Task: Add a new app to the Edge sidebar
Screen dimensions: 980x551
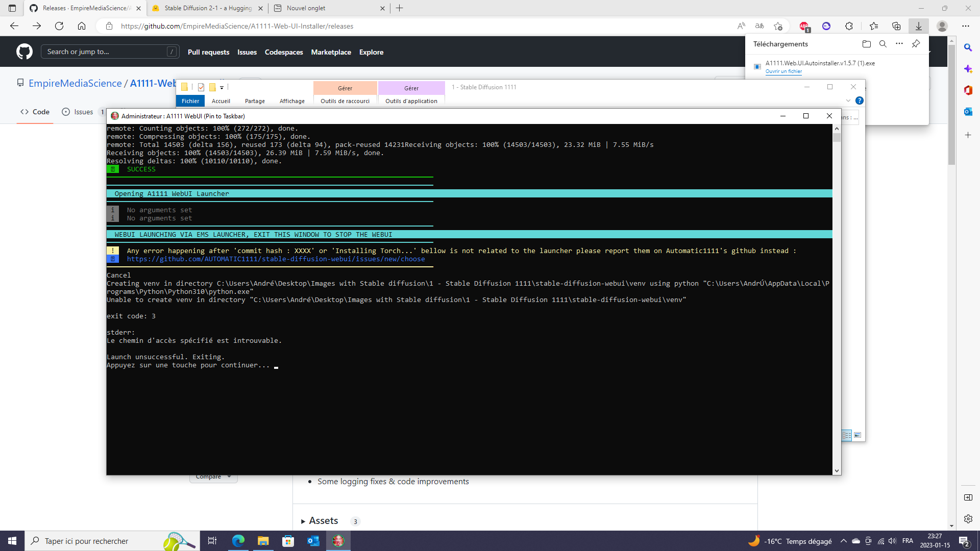Action: [x=968, y=135]
